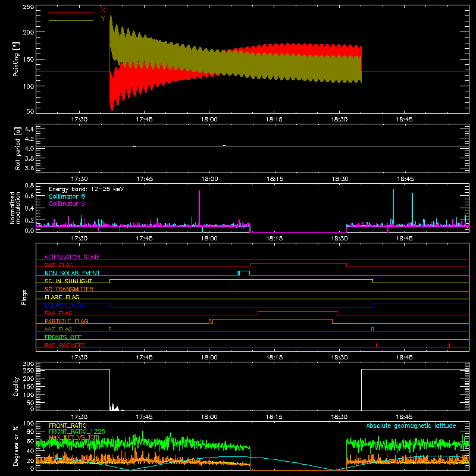
Task: Click the 'Quality' y-axis title
Action: tap(16, 386)
